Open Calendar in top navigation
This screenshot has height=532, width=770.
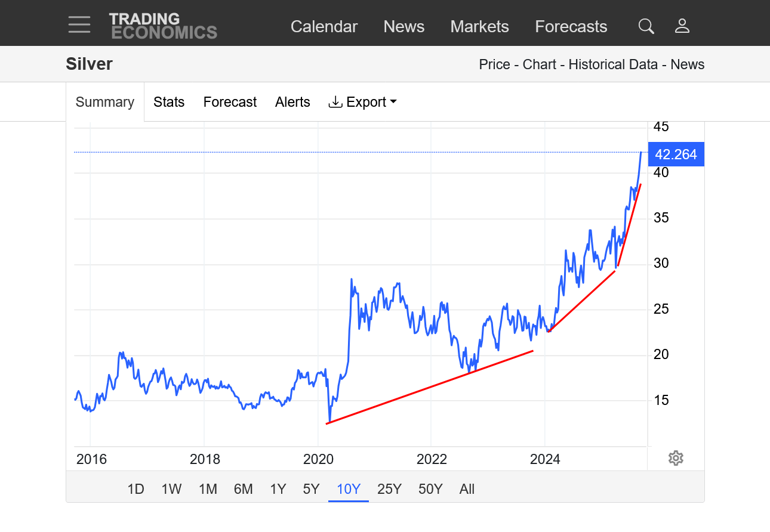[324, 27]
